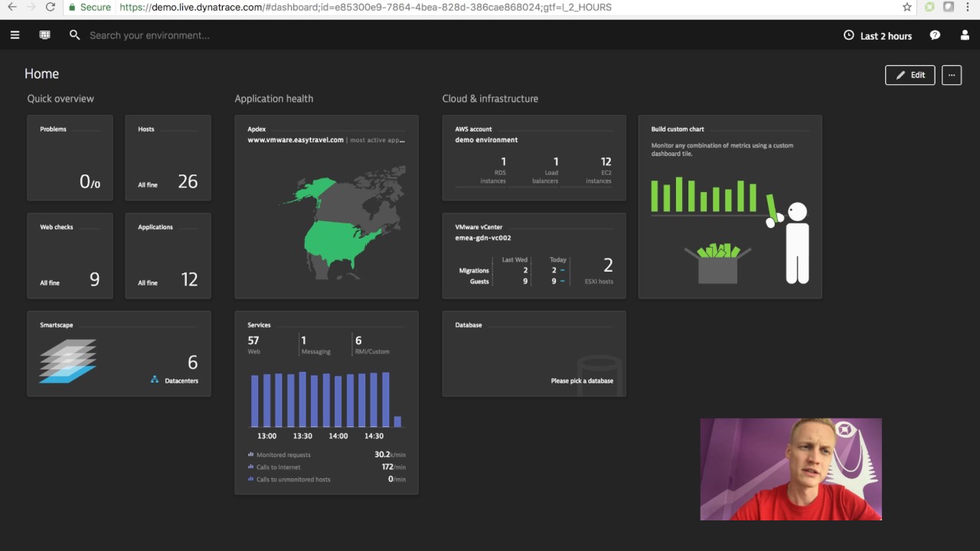Click the green browser extension icon
Screen dimensions: 980x551
pos(929,7)
